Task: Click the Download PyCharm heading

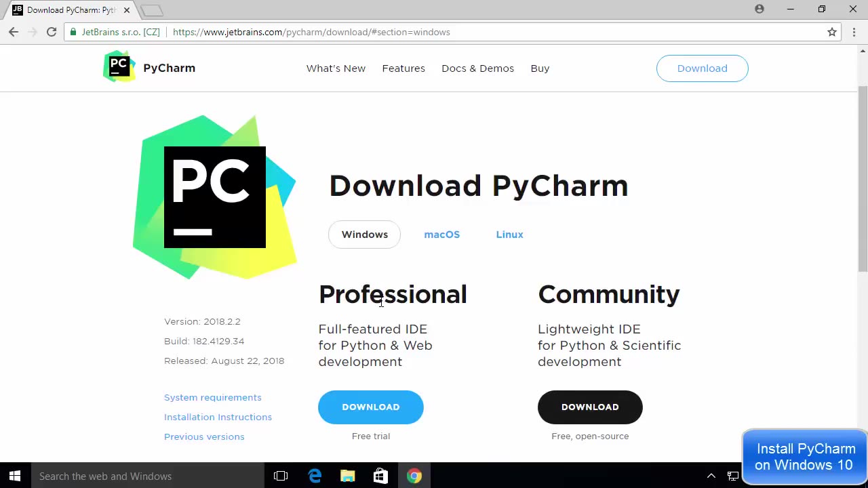Action: [x=479, y=186]
